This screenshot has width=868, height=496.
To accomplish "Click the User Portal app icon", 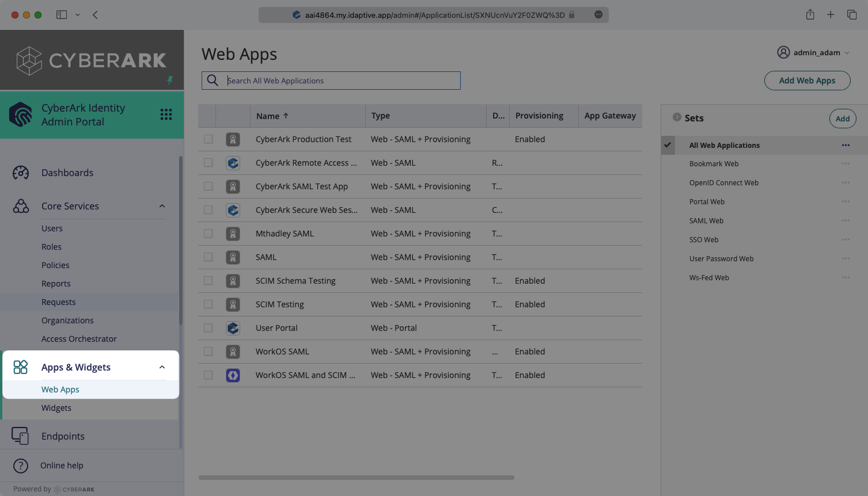I will (x=233, y=328).
